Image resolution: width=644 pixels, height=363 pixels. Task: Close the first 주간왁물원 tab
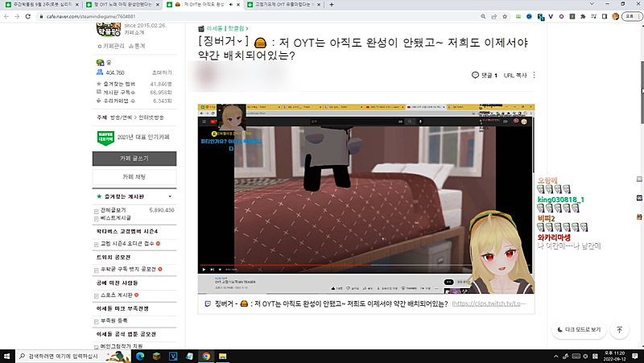click(x=77, y=5)
